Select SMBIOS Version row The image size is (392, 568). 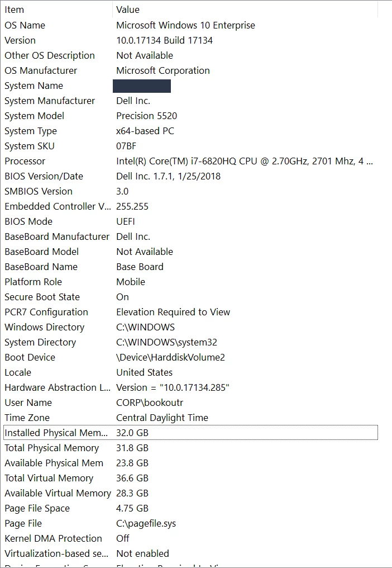[x=191, y=191]
